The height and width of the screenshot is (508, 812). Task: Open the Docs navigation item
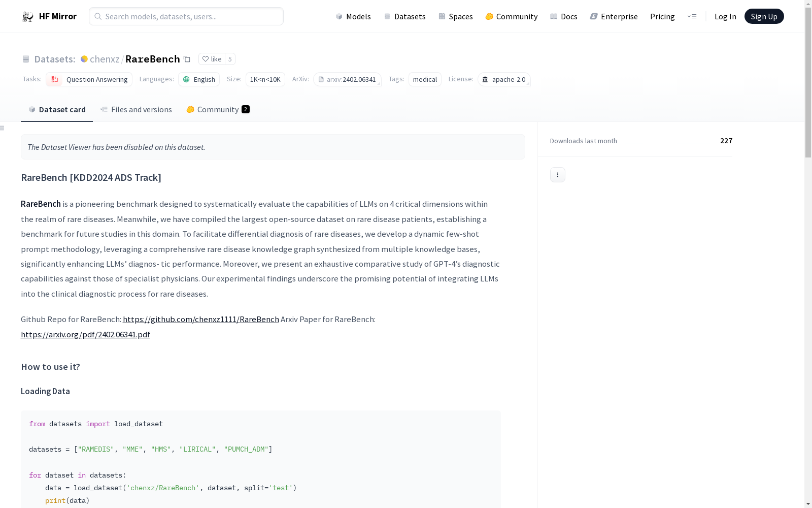click(564, 16)
